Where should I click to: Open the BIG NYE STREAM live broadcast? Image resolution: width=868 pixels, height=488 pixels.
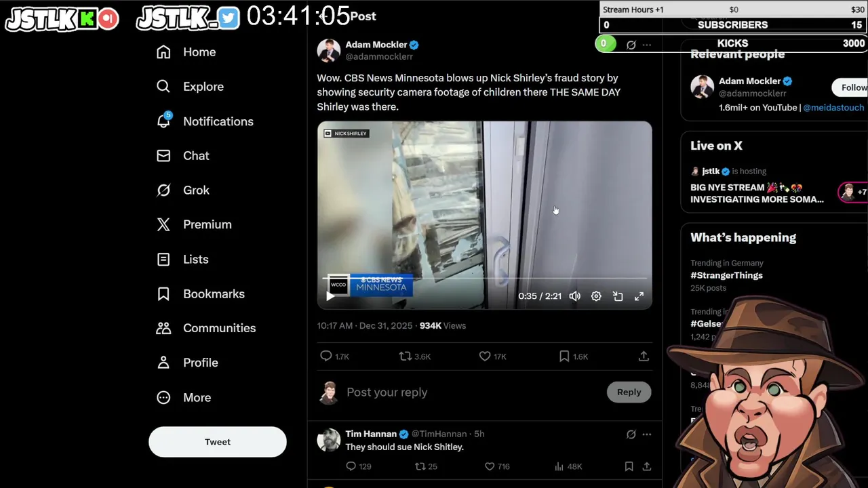(757, 193)
